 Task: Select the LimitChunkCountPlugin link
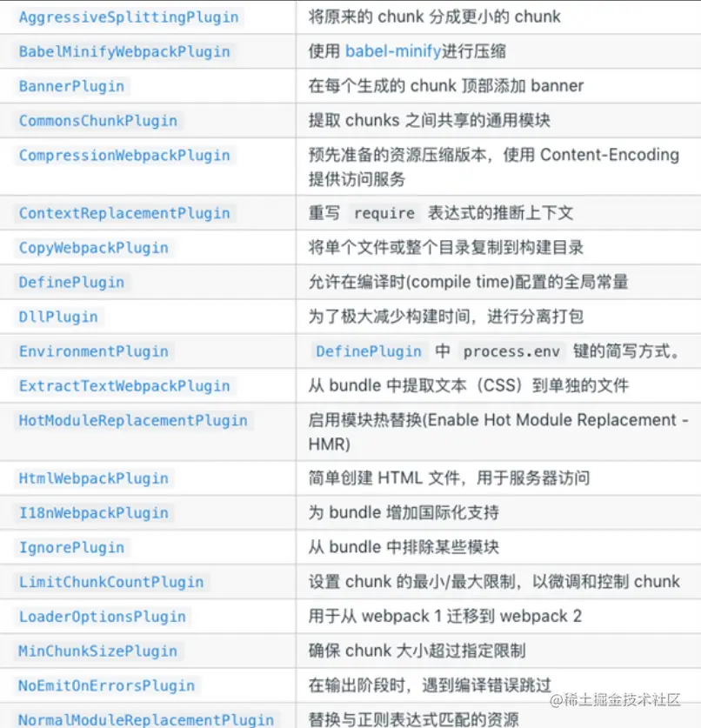click(x=111, y=582)
